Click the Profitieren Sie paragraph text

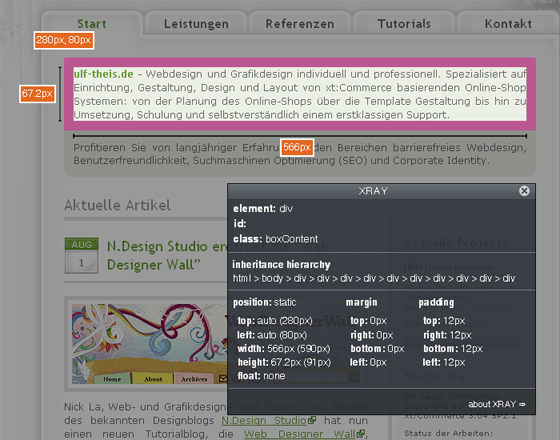tap(300, 154)
